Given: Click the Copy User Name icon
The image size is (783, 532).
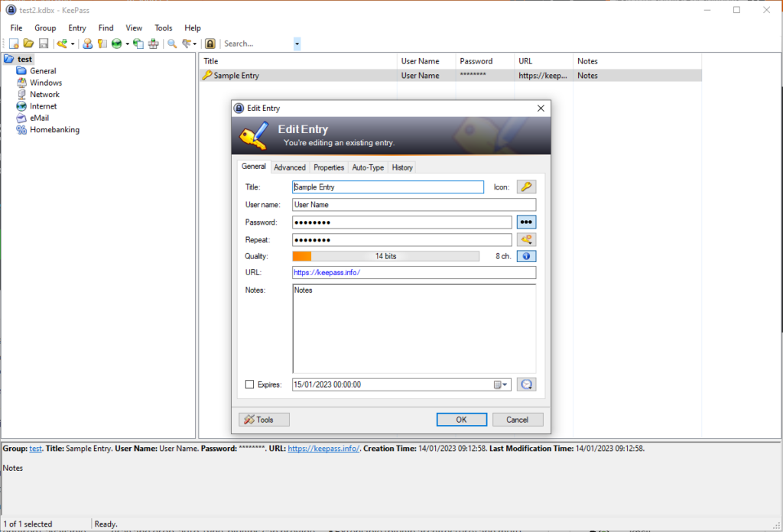Looking at the screenshot, I should click(87, 44).
